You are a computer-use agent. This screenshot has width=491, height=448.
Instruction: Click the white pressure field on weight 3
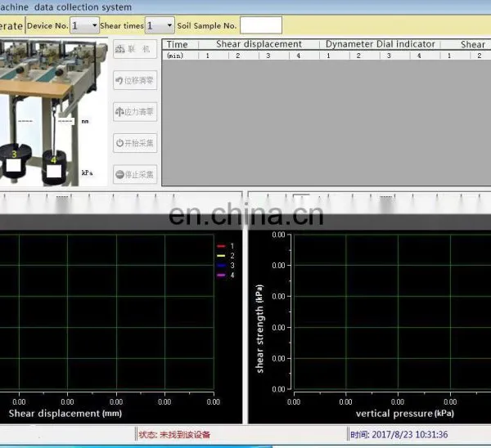pos(14,165)
